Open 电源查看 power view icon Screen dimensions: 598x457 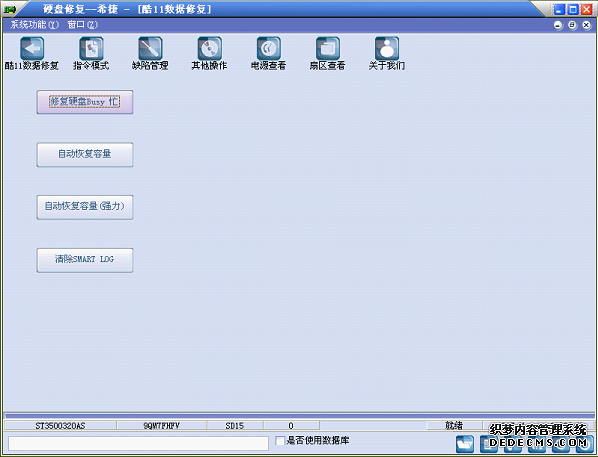pos(268,48)
